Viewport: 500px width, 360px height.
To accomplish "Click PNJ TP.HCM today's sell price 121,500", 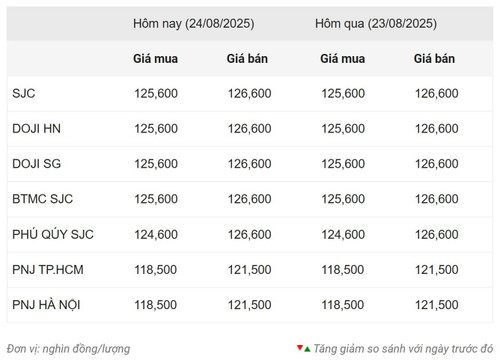I will coord(250,270).
